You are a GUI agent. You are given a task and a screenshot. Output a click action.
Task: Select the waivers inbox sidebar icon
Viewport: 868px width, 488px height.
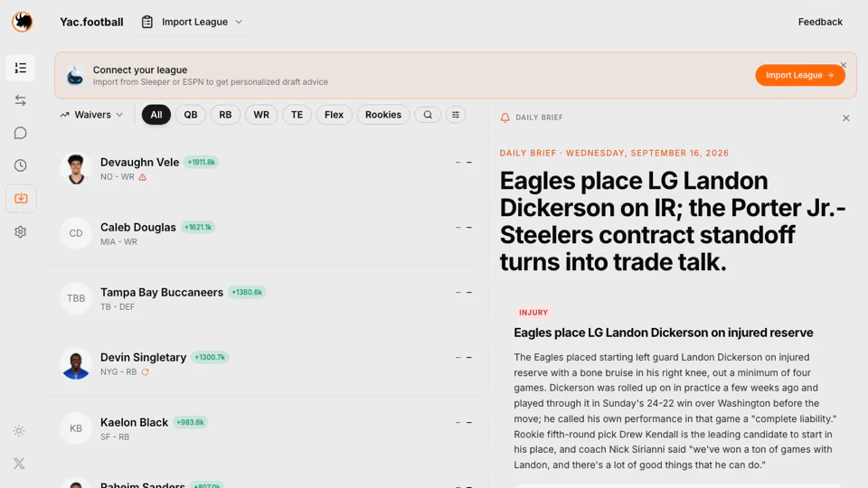click(21, 198)
